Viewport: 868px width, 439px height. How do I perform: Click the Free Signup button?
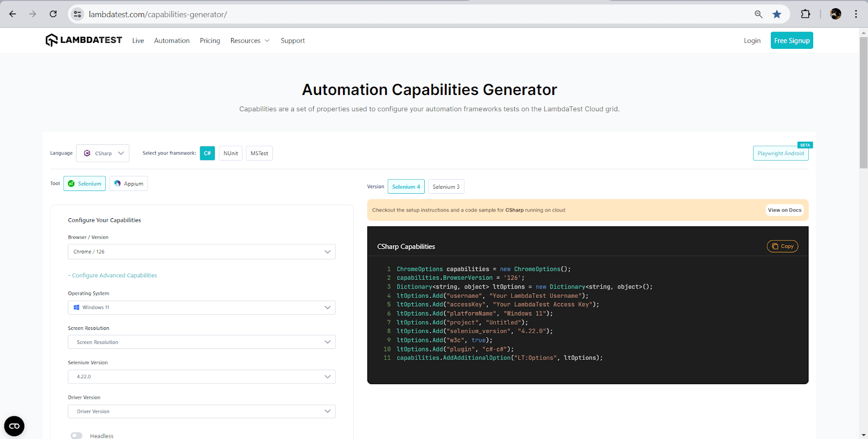[792, 41]
